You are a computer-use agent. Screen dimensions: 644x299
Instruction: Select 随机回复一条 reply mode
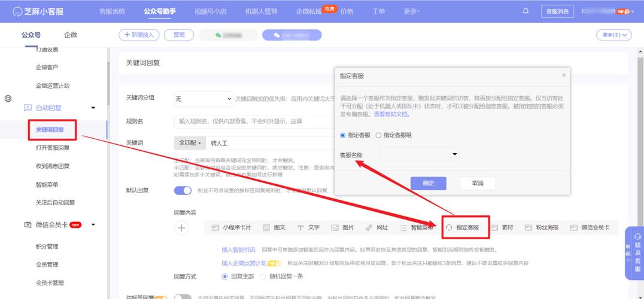[263, 276]
